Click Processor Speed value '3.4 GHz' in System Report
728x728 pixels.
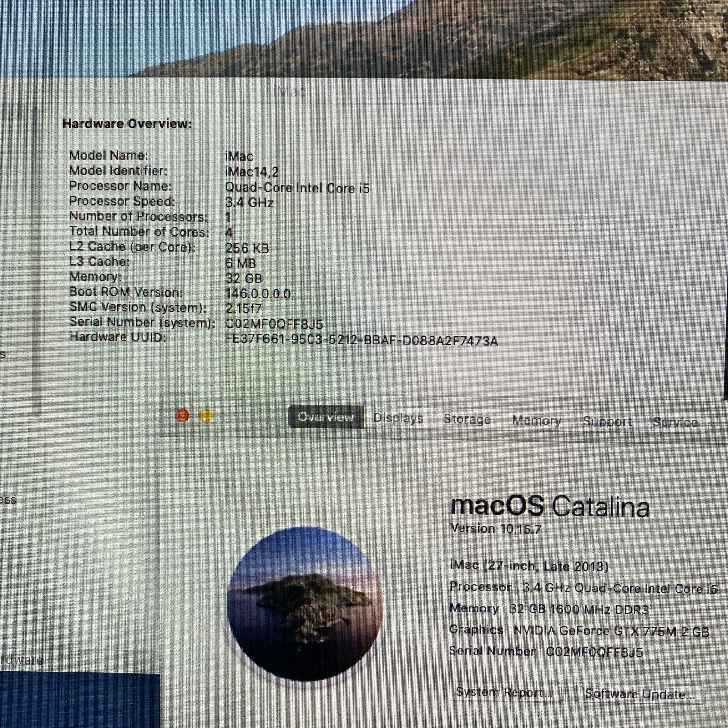click(249, 202)
